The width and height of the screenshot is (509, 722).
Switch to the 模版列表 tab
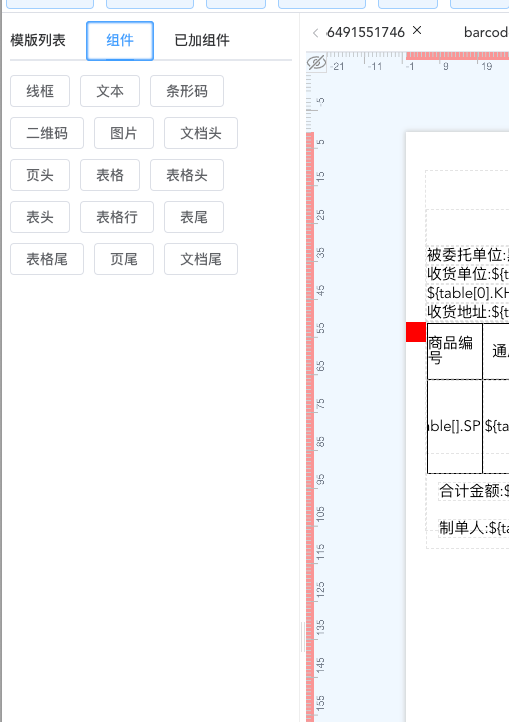tap(38, 41)
